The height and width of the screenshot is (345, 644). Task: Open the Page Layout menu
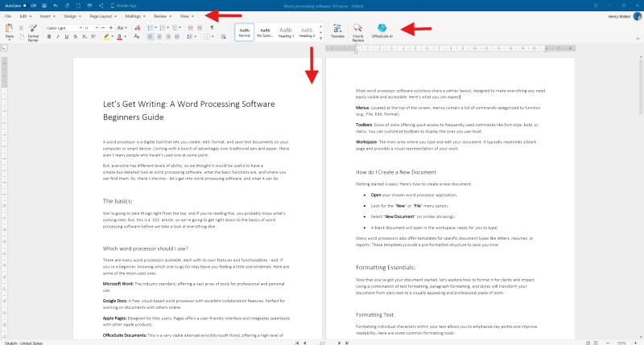[x=103, y=15]
